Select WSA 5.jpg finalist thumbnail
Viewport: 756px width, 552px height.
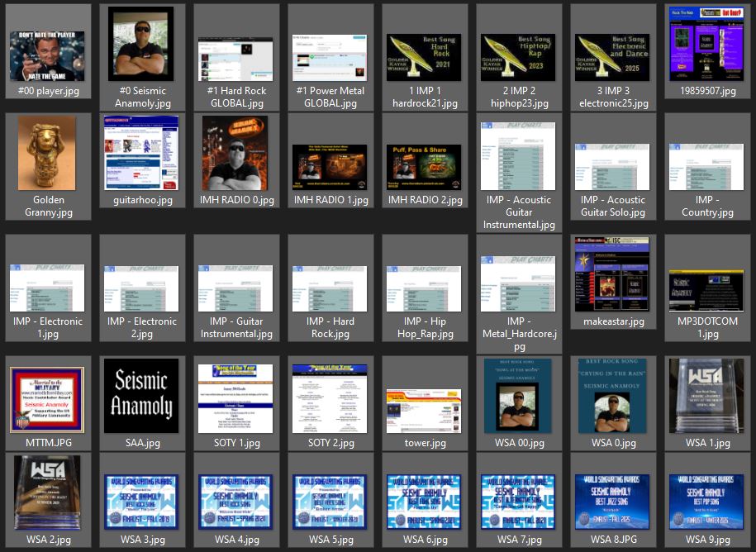tap(330, 502)
